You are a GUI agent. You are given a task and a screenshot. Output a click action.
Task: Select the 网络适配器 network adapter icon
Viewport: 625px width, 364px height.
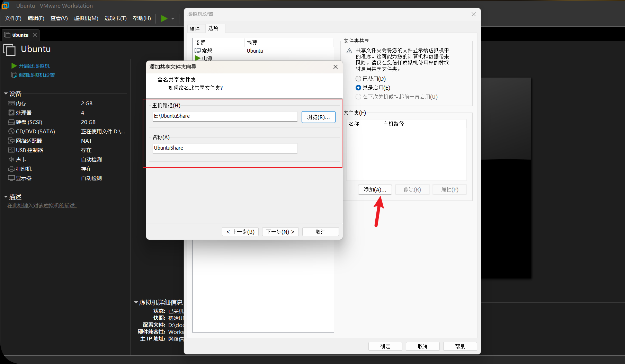click(x=11, y=141)
